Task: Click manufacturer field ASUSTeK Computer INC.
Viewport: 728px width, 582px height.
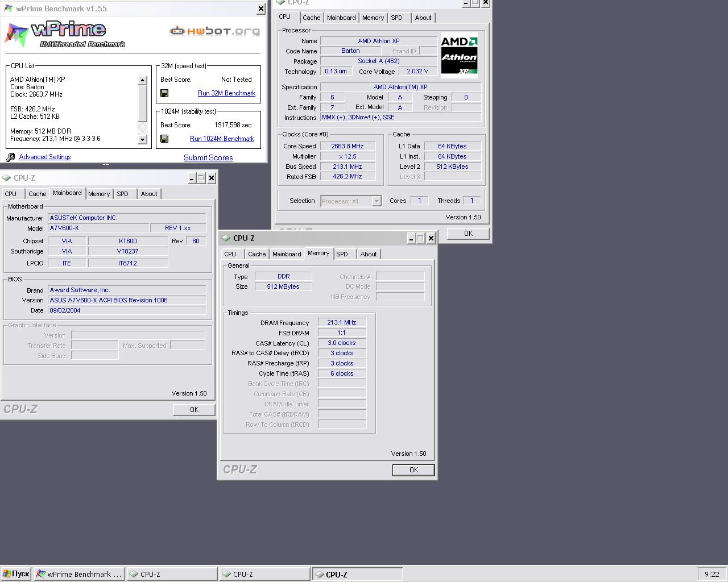Action: 127,218
